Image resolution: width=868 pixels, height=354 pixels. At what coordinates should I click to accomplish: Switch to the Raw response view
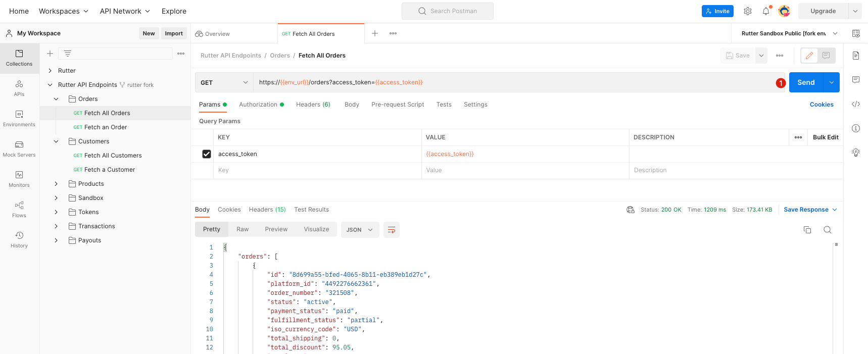coord(243,229)
